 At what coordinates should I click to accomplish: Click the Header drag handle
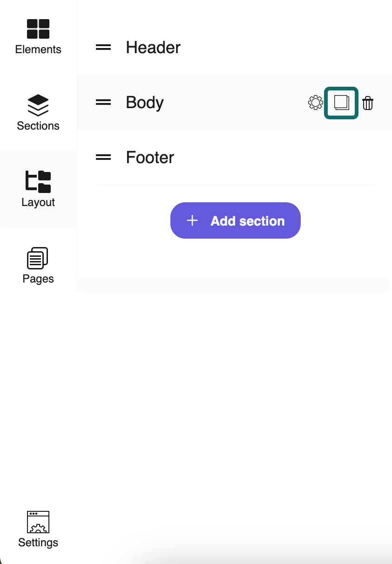pos(103,48)
